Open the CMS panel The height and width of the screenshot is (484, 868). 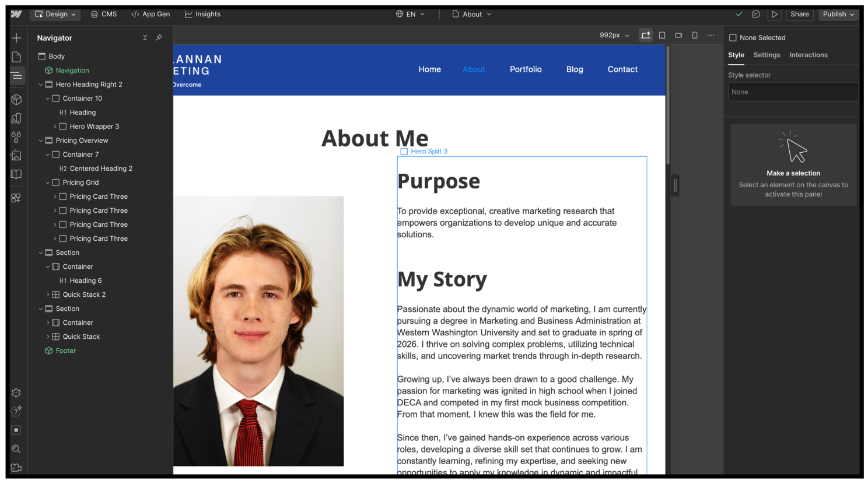coord(104,14)
